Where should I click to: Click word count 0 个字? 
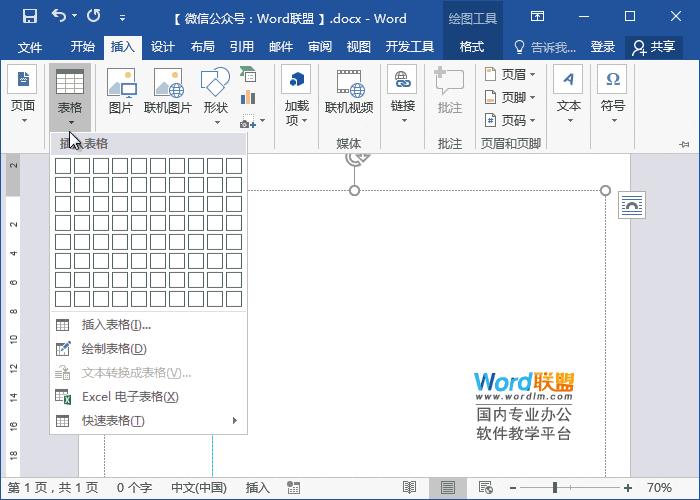pos(134,488)
